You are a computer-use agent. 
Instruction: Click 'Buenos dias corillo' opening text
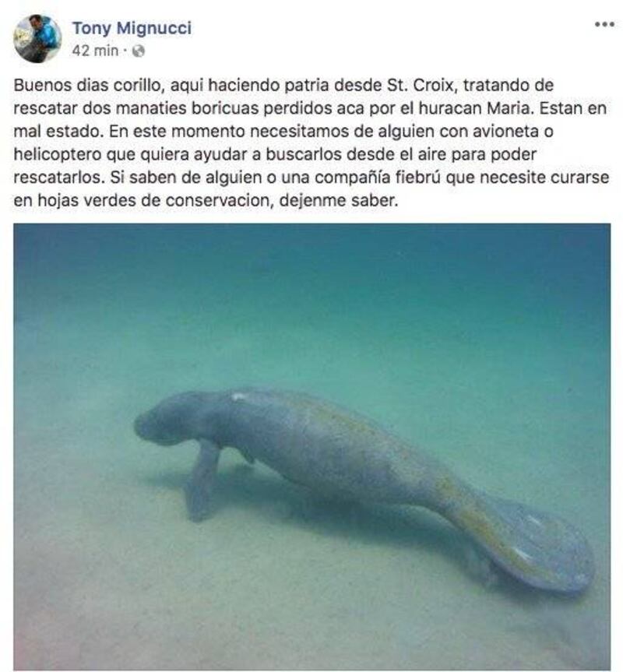coord(89,85)
